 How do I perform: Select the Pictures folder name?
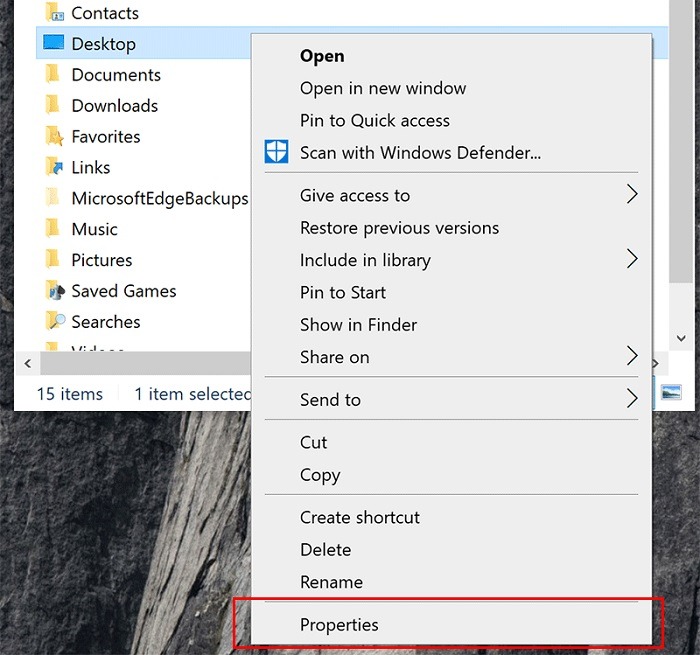(x=102, y=260)
